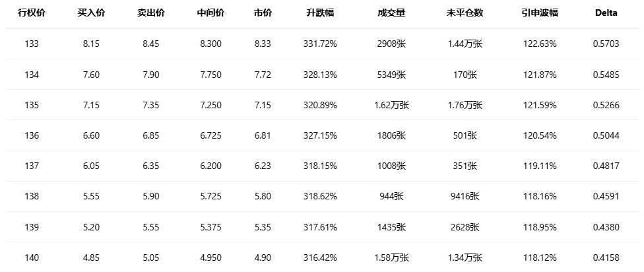Click the 市价 column header

tap(263, 13)
